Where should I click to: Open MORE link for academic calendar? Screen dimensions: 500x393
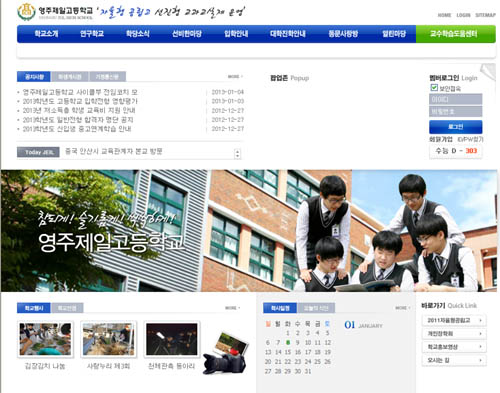(403, 308)
